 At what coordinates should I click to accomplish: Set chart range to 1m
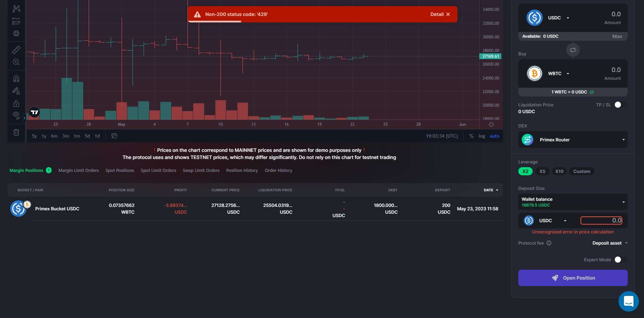click(x=77, y=136)
